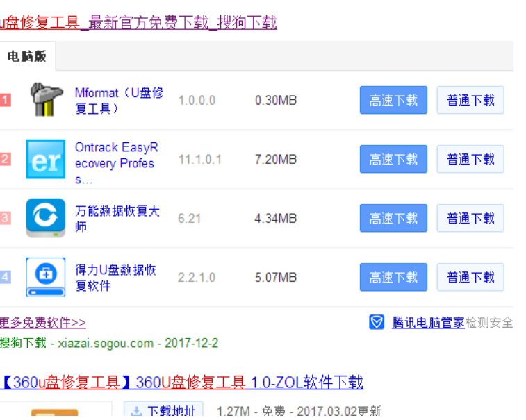Screen dimensions: 526x420
Task: Click the 下载地址 button
Action: [163, 411]
